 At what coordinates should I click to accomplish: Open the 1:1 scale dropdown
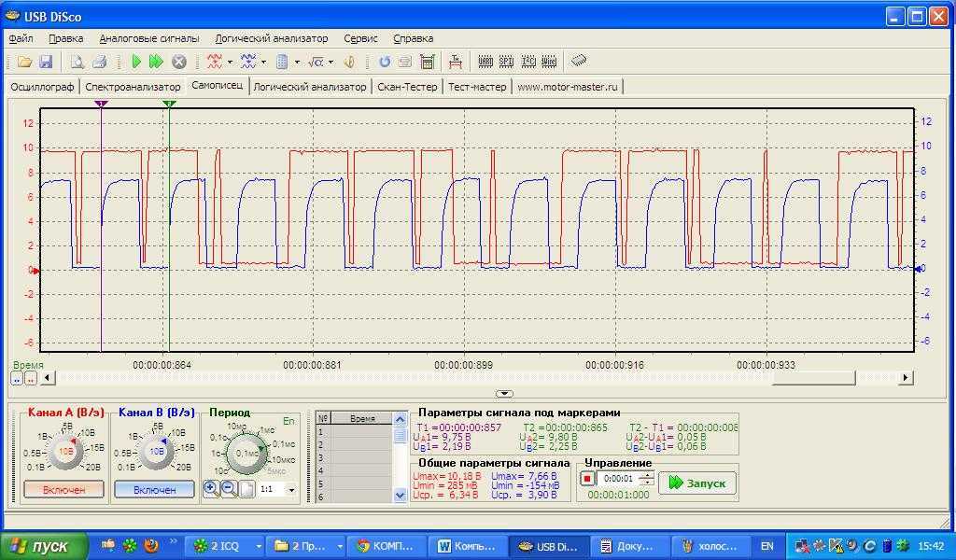coord(290,489)
